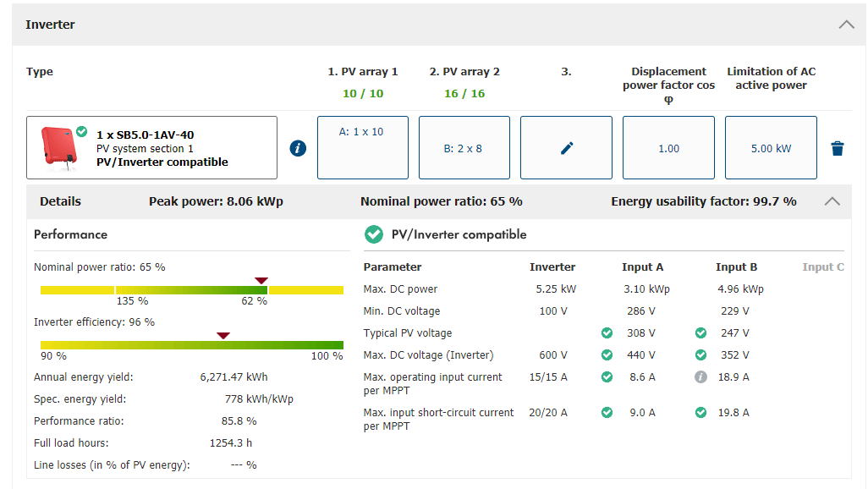868x489 pixels.
Task: Click the Input A column header
Action: coord(642,267)
